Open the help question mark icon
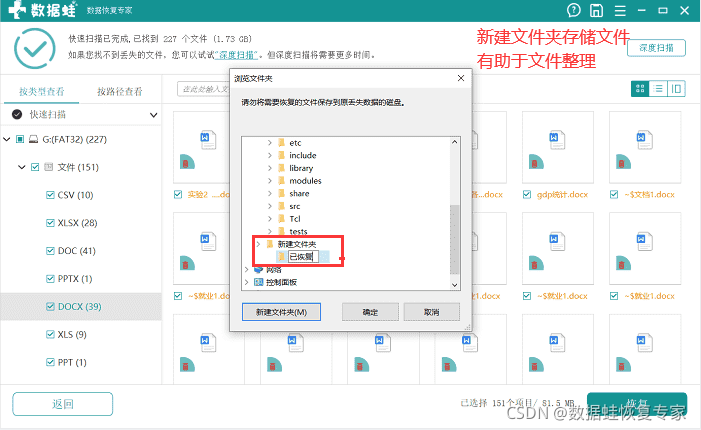Screen dimensions: 701x430 tap(574, 10)
